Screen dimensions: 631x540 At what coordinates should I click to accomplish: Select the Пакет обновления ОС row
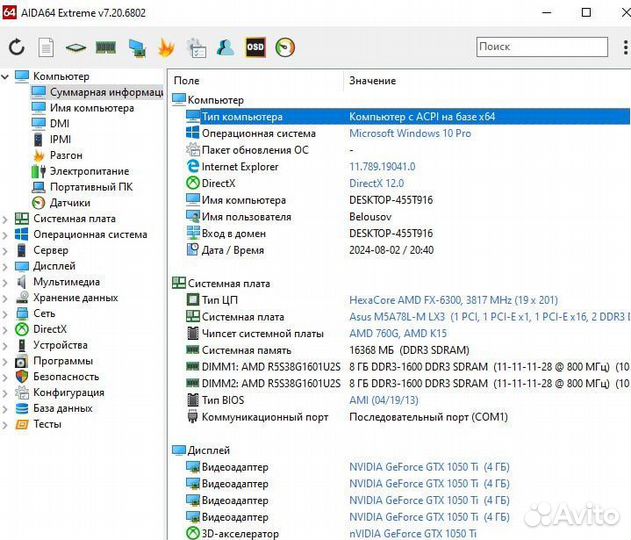pyautogui.click(x=408, y=150)
